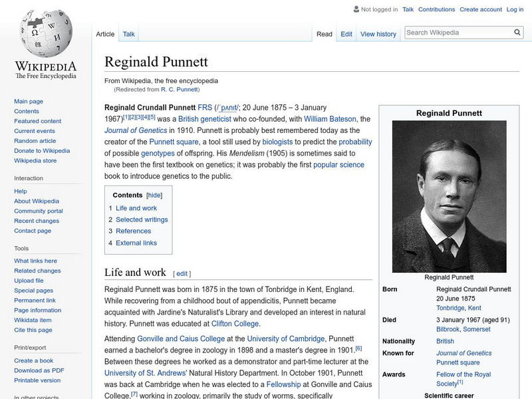
Task: Jump to External links in contents
Action: click(x=136, y=243)
